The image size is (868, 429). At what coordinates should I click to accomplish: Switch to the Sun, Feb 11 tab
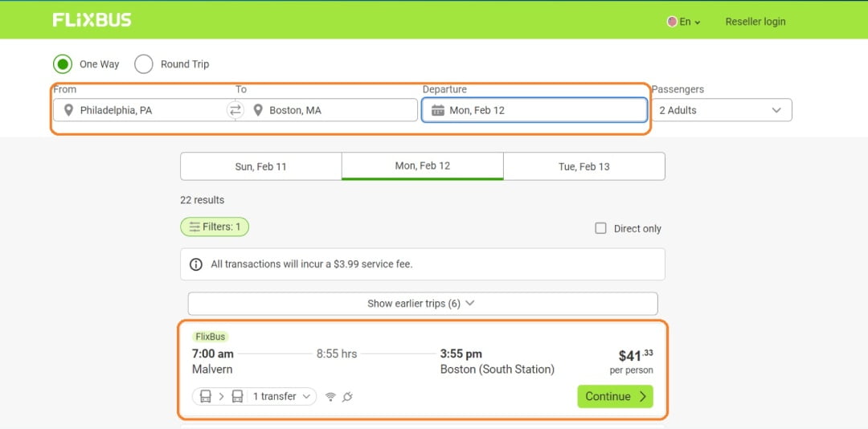(x=261, y=166)
